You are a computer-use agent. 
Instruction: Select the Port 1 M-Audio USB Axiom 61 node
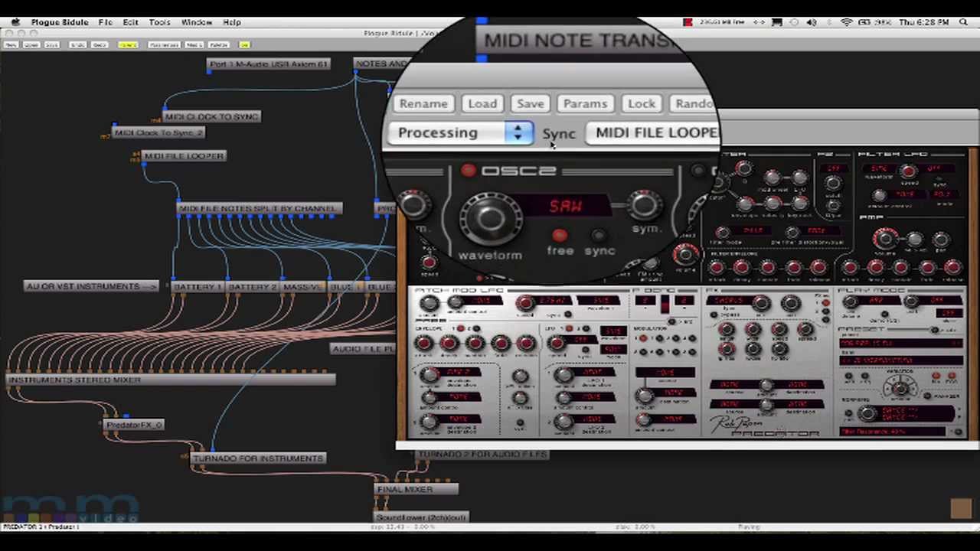coord(268,64)
